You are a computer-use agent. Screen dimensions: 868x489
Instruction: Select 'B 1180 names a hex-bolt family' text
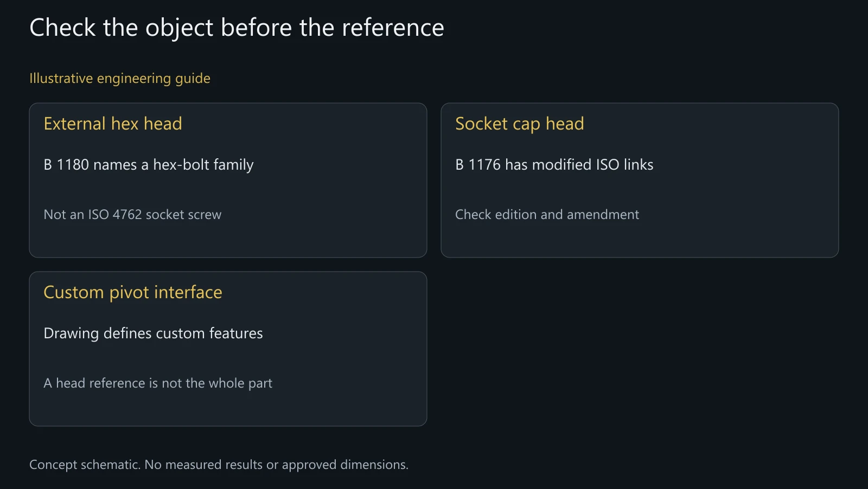pyautogui.click(x=149, y=165)
